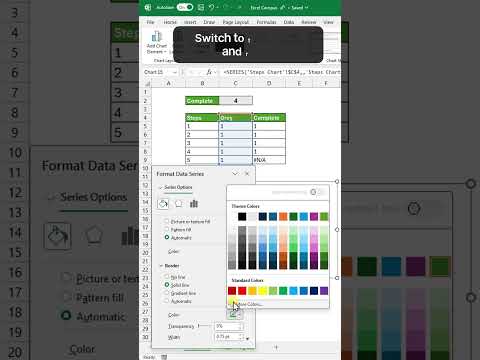Image resolution: width=480 pixels, height=360 pixels.
Task: Select the No line radio button
Action: pyautogui.click(x=167, y=276)
